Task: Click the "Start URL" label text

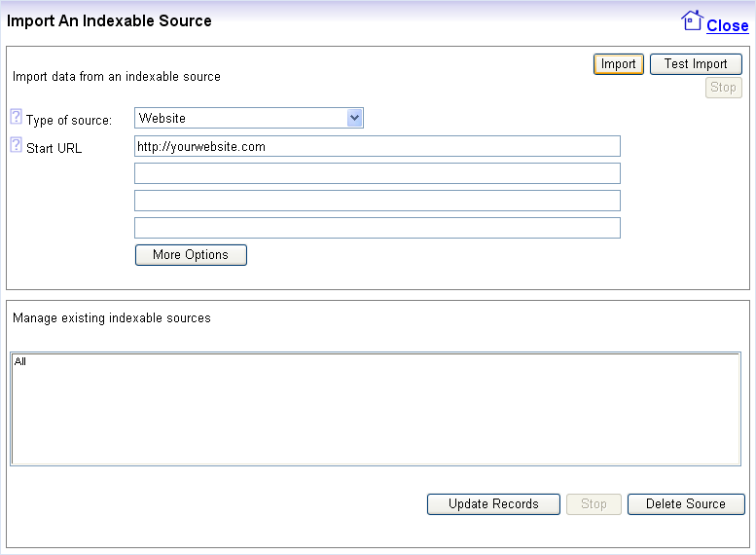Action: tap(54, 149)
